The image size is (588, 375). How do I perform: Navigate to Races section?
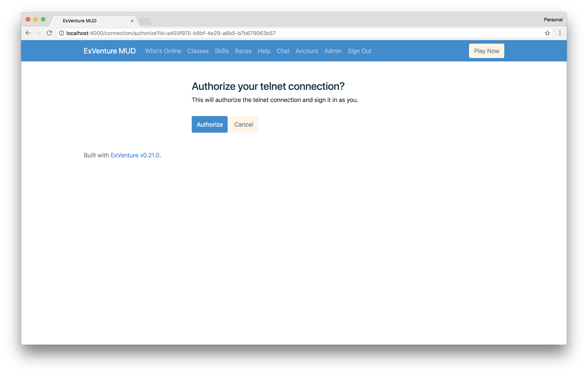pos(243,51)
